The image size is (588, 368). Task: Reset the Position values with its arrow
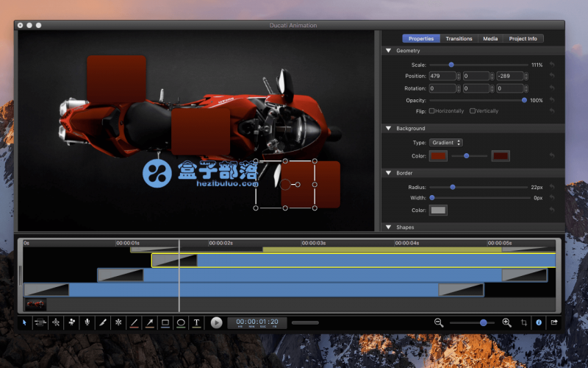(552, 76)
